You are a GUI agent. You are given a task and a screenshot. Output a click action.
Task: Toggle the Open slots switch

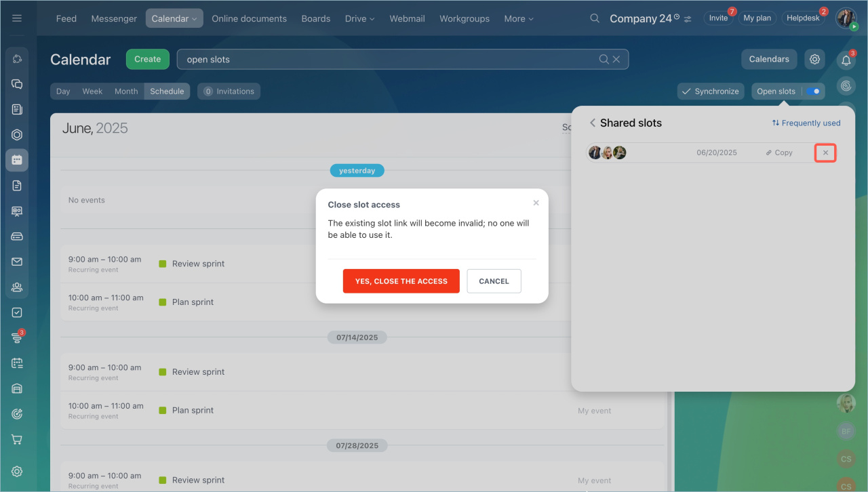click(x=813, y=91)
